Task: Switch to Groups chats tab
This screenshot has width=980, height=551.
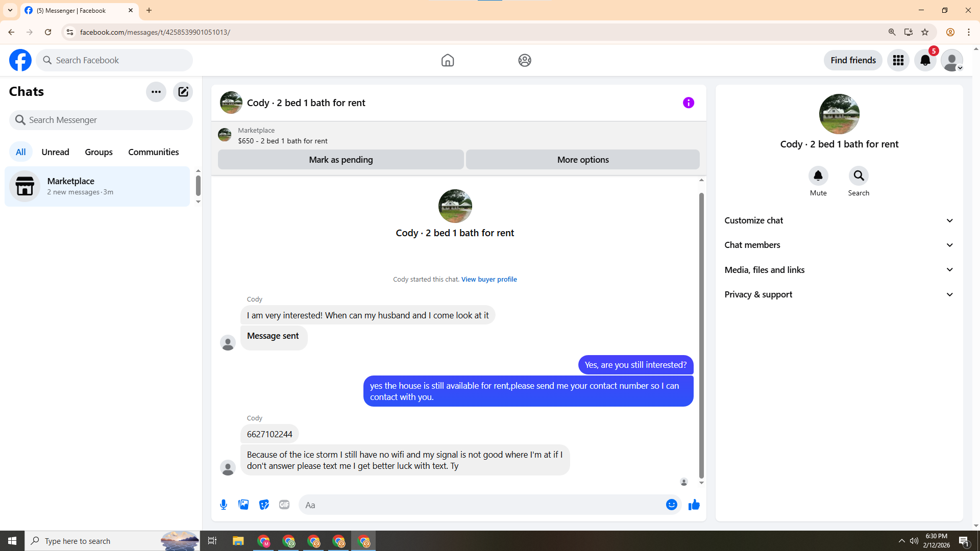Action: (x=99, y=152)
